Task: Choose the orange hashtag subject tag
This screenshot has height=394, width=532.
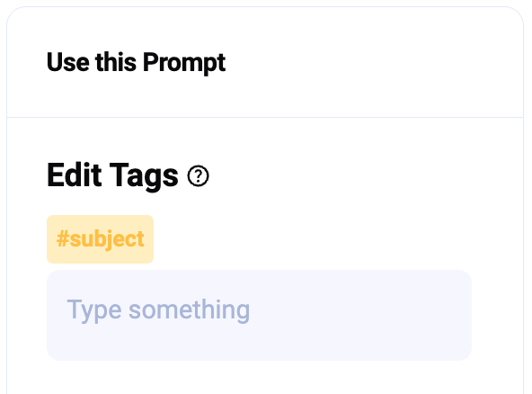Action: point(100,239)
